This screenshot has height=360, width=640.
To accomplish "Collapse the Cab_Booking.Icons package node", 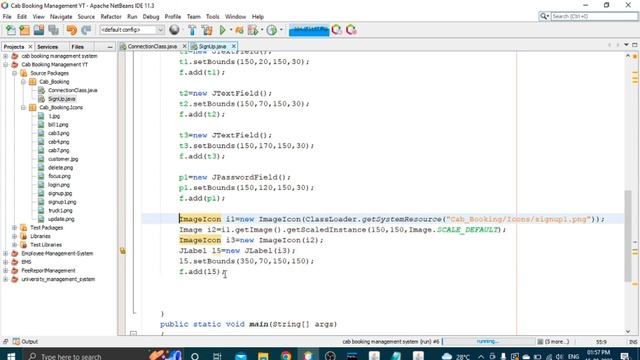I will 24,107.
